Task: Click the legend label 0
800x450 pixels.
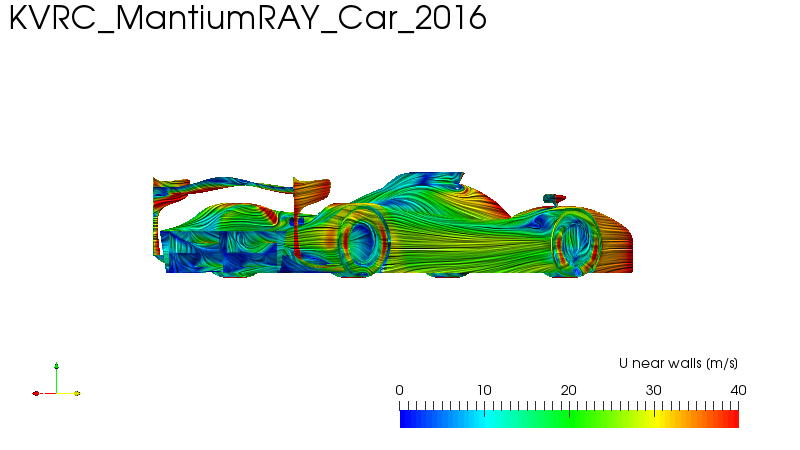Action: coord(399,390)
